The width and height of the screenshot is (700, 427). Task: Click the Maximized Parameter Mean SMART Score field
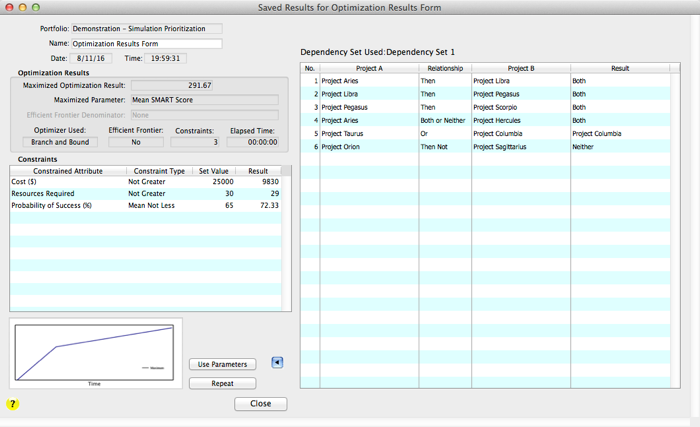205,100
